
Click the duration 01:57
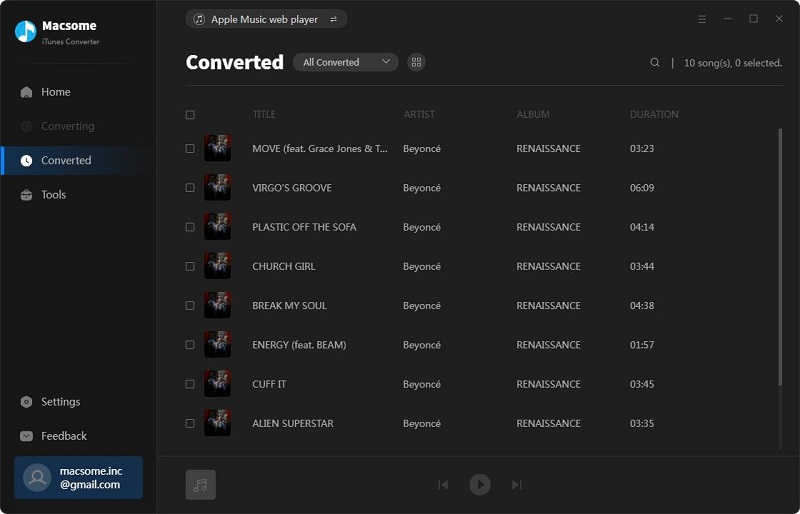[642, 345]
